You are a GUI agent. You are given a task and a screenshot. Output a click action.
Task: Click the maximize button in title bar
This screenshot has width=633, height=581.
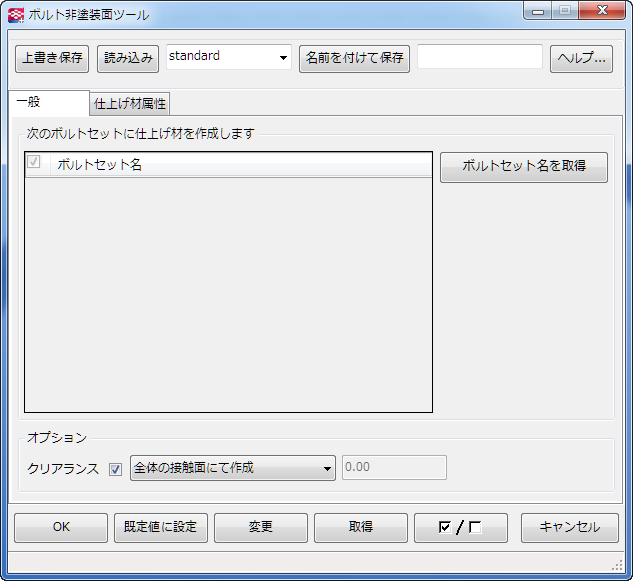point(565,11)
